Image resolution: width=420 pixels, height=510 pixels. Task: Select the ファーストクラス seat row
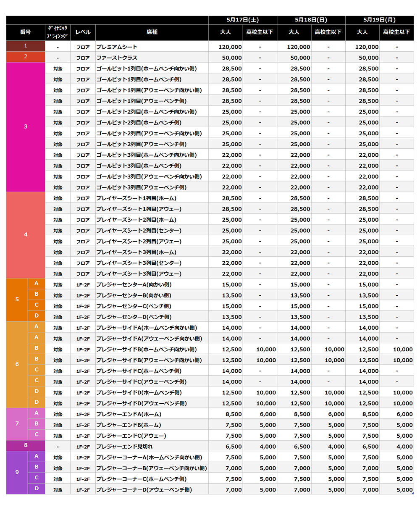[117, 58]
